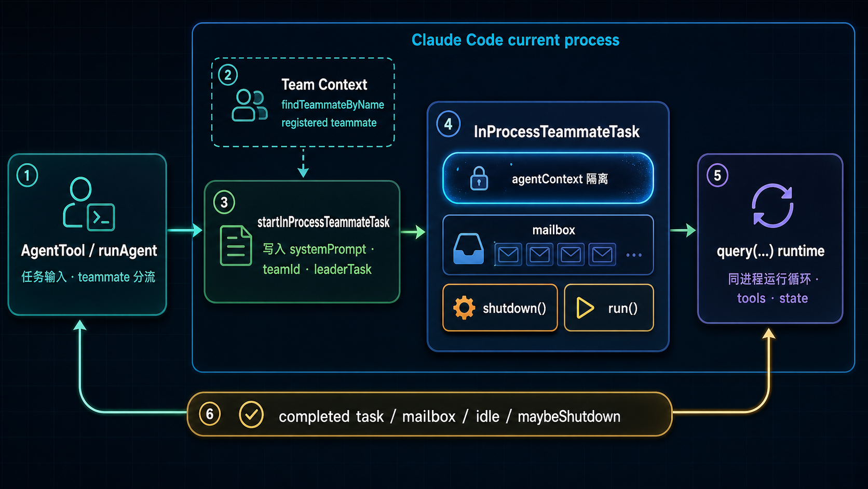868x489 pixels.
Task: Click "mailbox" in the yellow bottom bar
Action: pos(429,416)
